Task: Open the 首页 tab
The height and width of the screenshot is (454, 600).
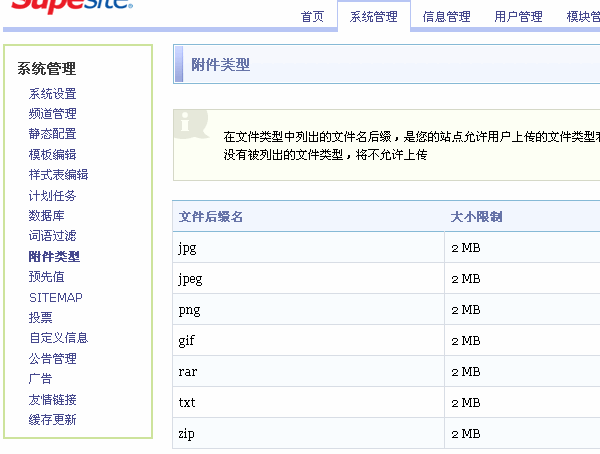Action: click(312, 17)
